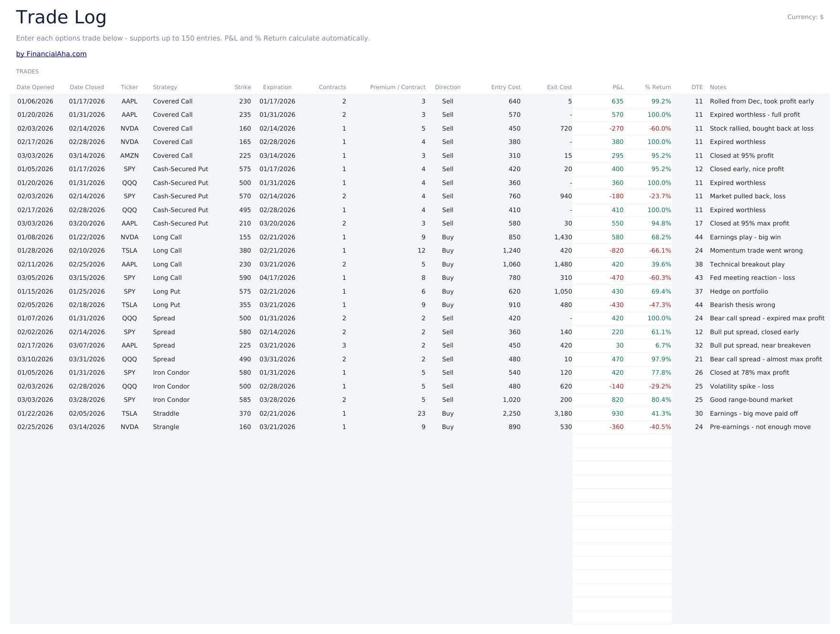Click the DTE cell showing 17

[x=699, y=224]
